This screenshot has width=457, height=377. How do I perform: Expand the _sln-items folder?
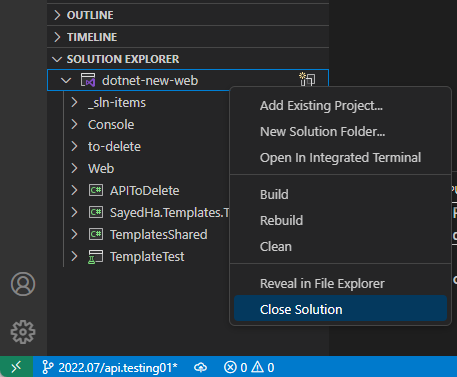coord(74,102)
